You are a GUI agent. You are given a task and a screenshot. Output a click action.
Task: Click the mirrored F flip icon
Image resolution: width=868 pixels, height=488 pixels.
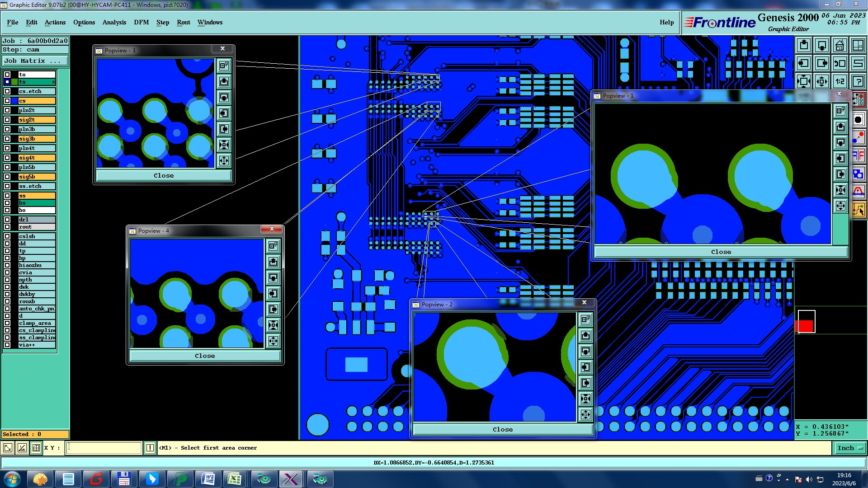point(859,156)
